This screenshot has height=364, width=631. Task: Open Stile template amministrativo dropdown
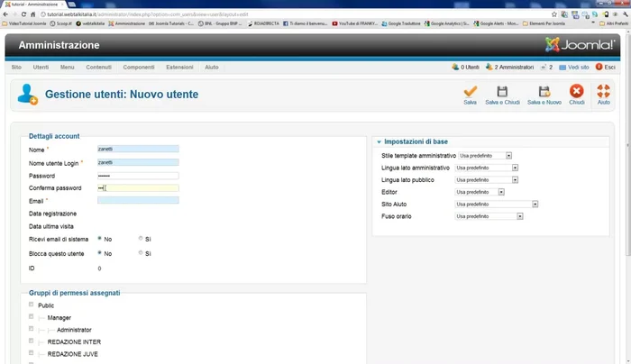click(484, 156)
